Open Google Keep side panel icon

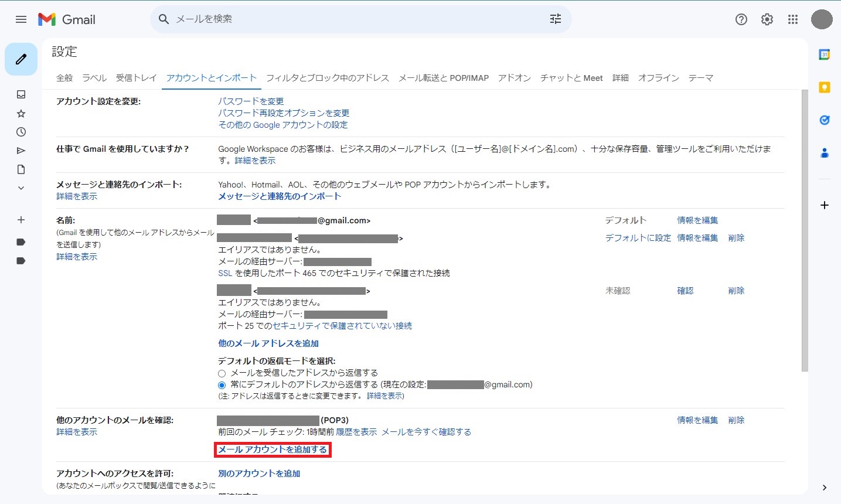[x=825, y=87]
